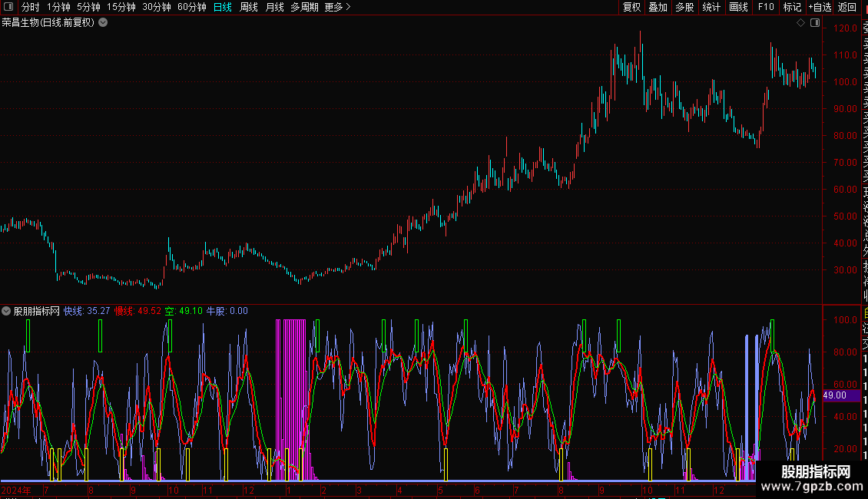The width and height of the screenshot is (868, 499).
Task: Open the 多周期 multi-period view
Action: tap(304, 7)
